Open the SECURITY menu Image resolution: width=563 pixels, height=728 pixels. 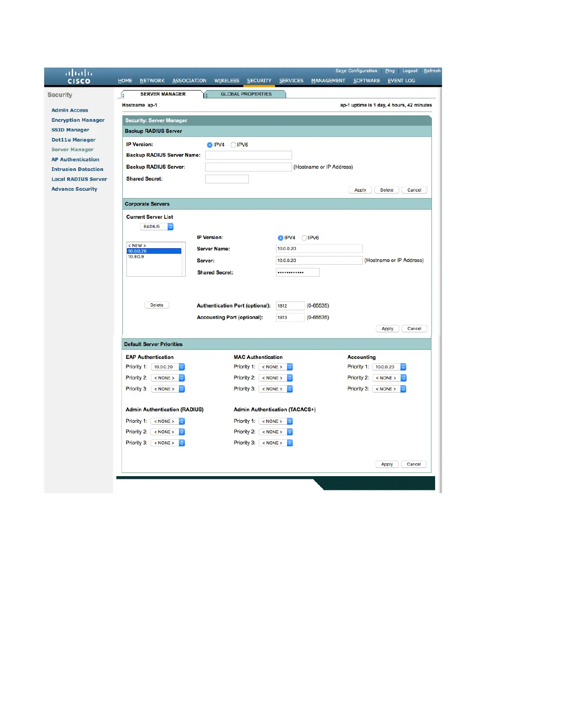click(x=259, y=80)
